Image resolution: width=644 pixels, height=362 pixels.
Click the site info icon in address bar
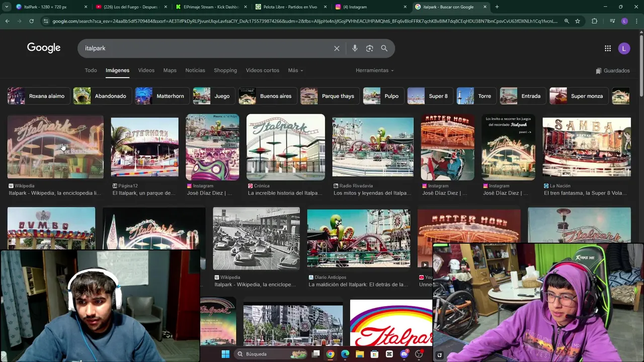pyautogui.click(x=46, y=21)
